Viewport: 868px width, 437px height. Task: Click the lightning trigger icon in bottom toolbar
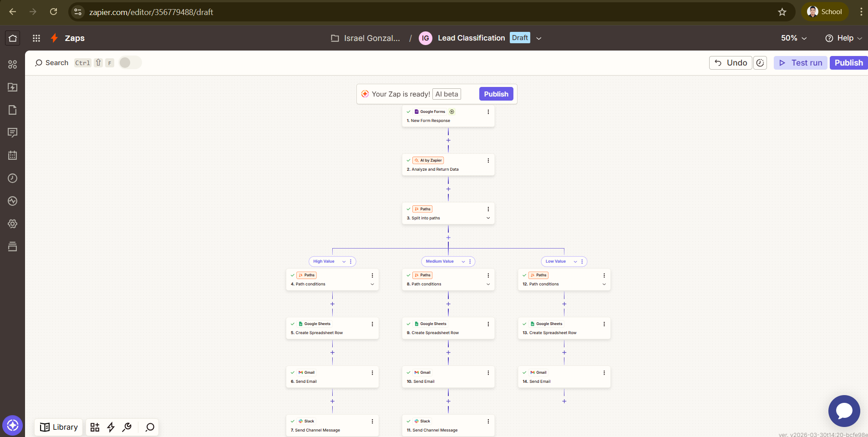[x=111, y=427]
